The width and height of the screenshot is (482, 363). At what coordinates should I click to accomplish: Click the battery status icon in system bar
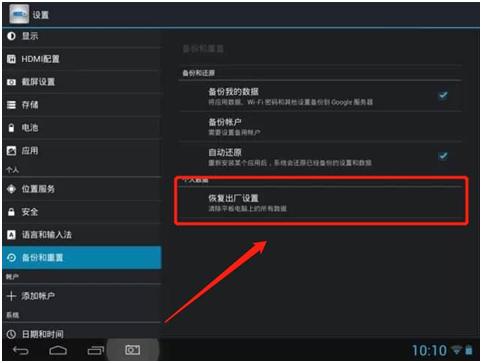469,350
